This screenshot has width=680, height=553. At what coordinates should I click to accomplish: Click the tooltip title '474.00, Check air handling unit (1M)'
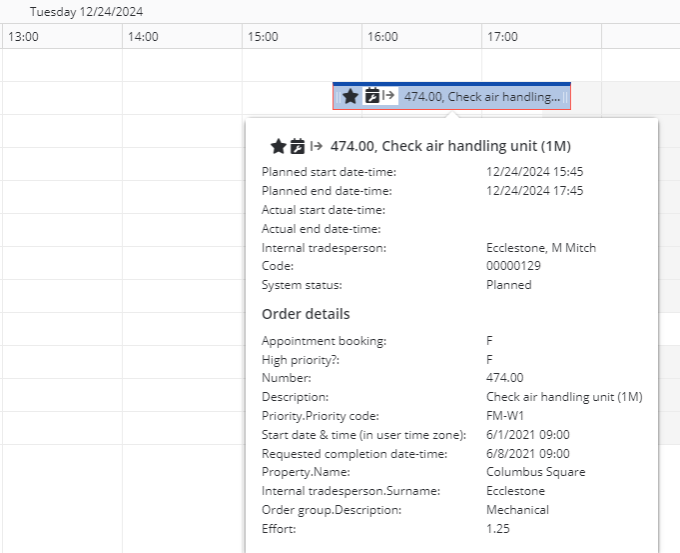pyautogui.click(x=450, y=146)
